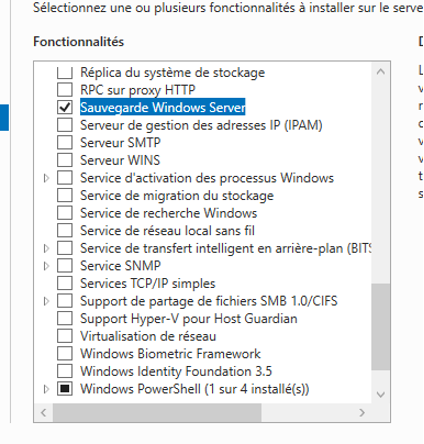Uncheck the Sauvegarde Windows Server checkbox
This screenshot has height=444, width=424.
coord(65,107)
